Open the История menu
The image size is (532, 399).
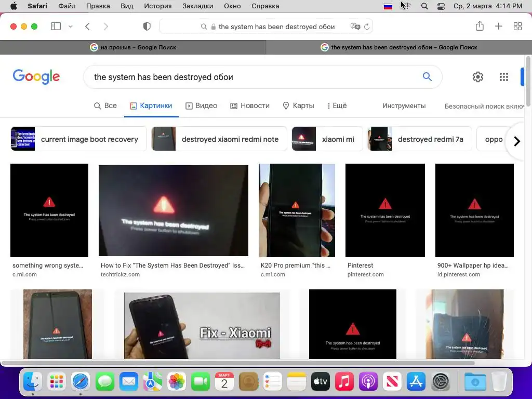coord(158,6)
